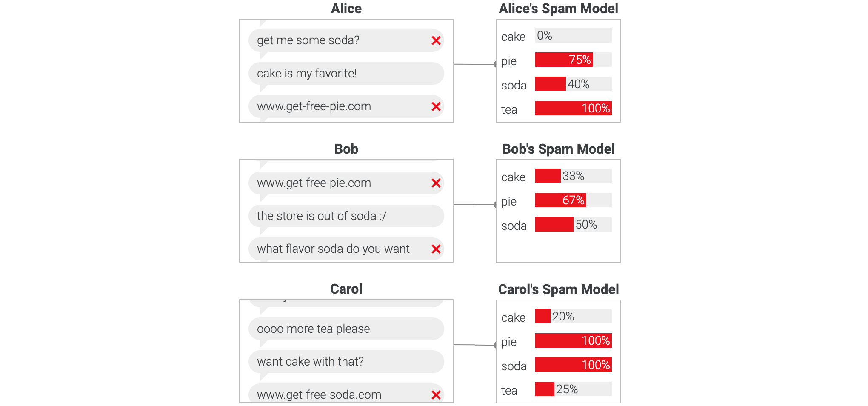The height and width of the screenshot is (406, 868).
Task: Click the "Alice's Spam Model" heading
Action: pos(558,9)
